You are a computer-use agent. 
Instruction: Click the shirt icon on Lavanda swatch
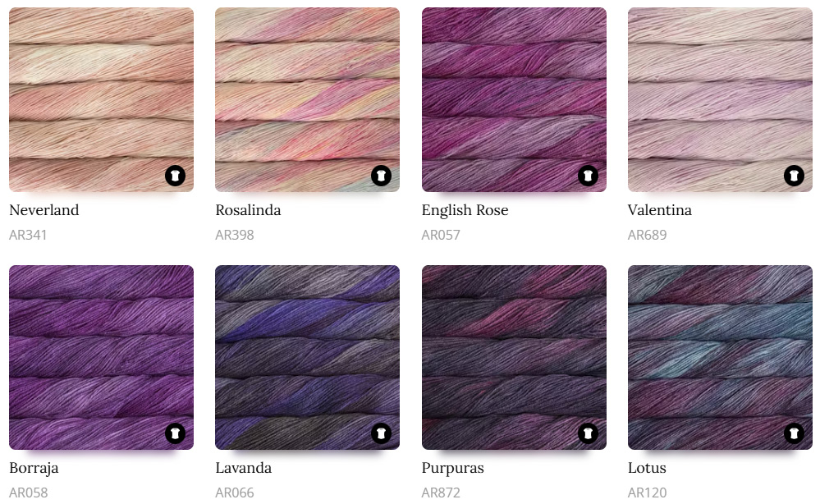[x=381, y=433]
